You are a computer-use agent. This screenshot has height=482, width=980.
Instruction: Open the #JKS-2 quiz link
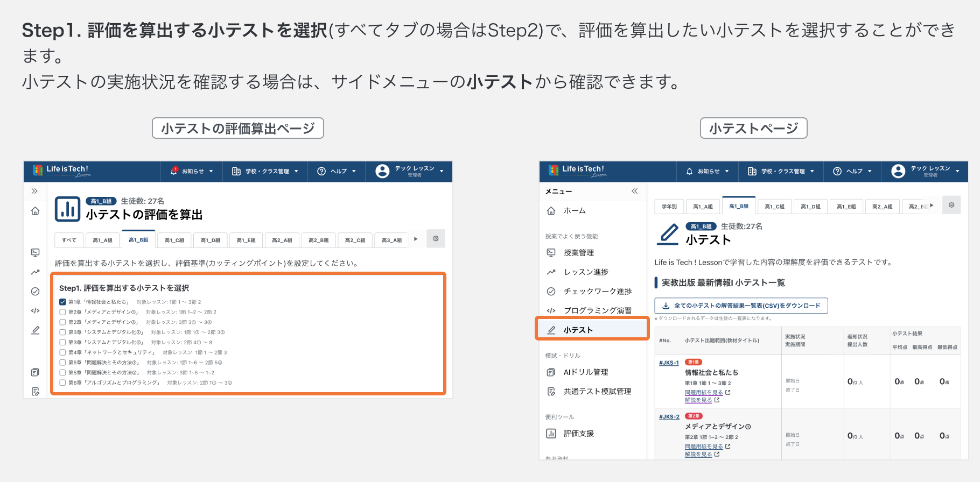pyautogui.click(x=669, y=417)
